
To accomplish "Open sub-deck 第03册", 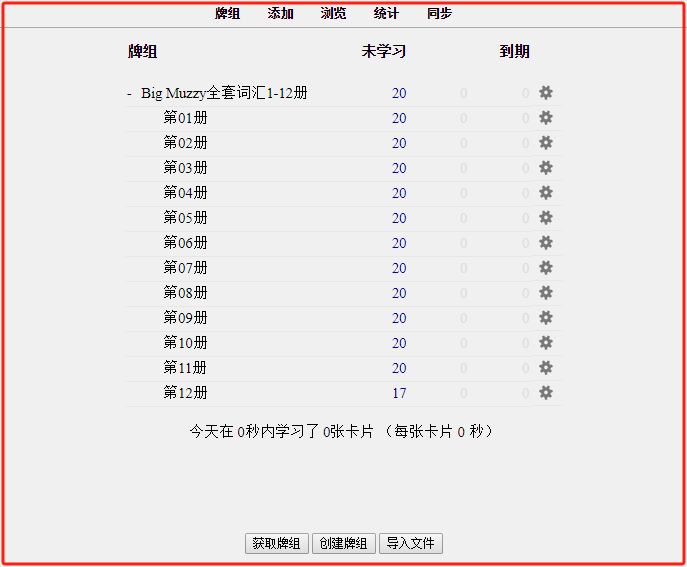I will 185,167.
